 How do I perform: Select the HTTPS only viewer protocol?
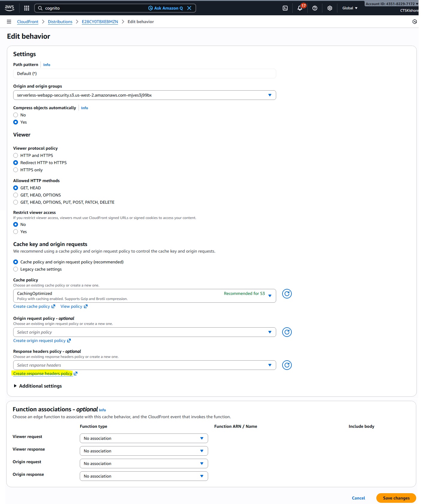click(x=16, y=170)
